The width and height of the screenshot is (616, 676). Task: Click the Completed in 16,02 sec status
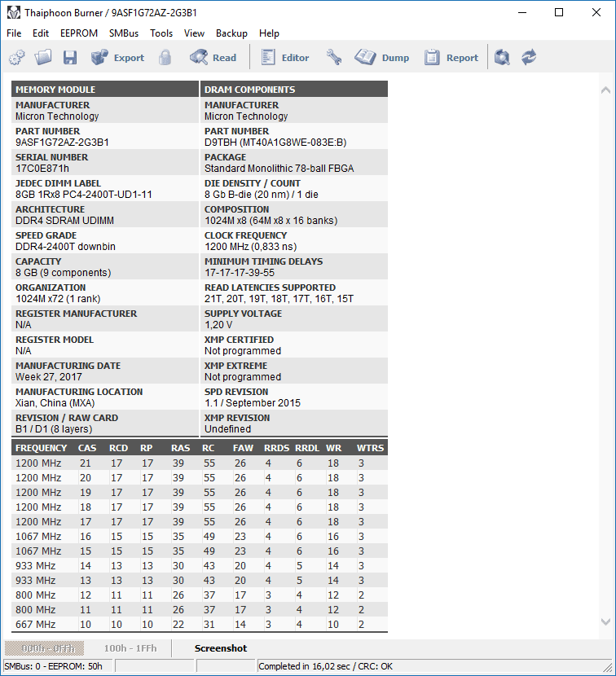[326, 666]
